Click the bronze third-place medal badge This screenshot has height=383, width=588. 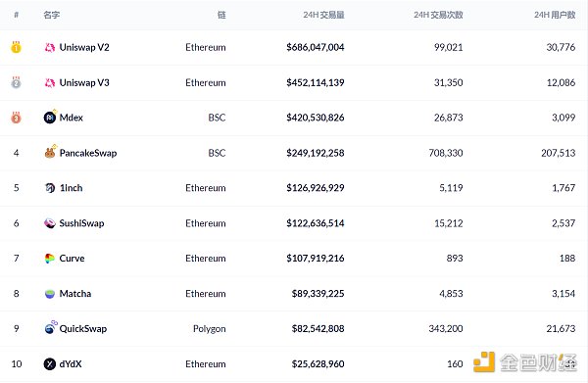pos(16,118)
